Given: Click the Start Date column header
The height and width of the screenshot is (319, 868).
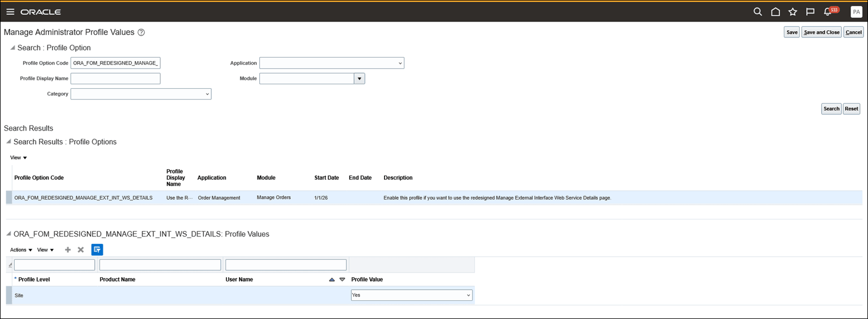Looking at the screenshot, I should (x=326, y=178).
